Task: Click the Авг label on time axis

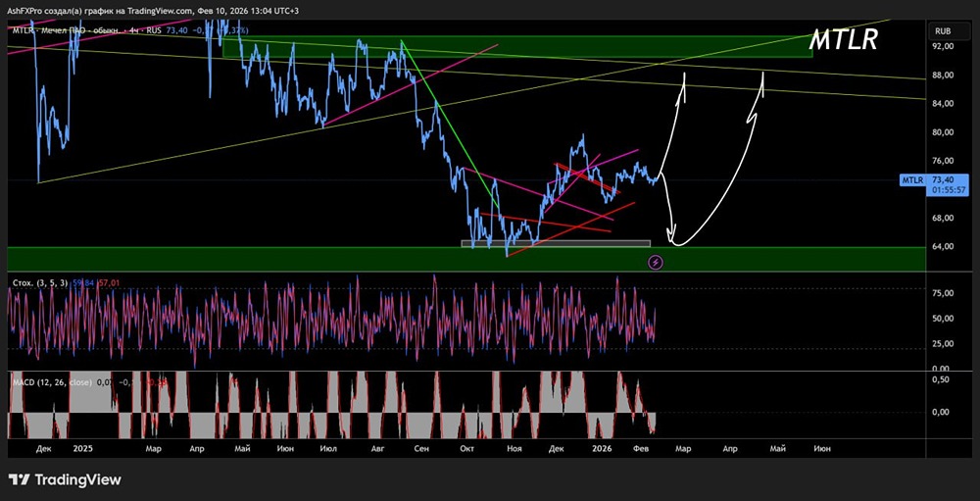Action: pyautogui.click(x=377, y=448)
